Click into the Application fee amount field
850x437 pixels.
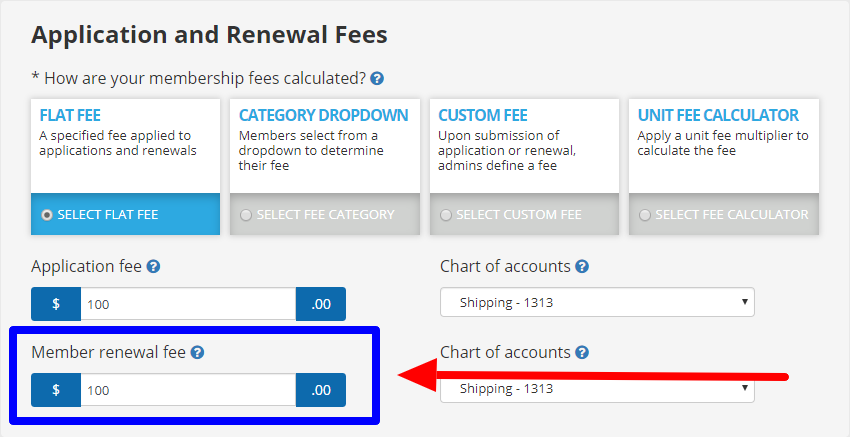(188, 304)
